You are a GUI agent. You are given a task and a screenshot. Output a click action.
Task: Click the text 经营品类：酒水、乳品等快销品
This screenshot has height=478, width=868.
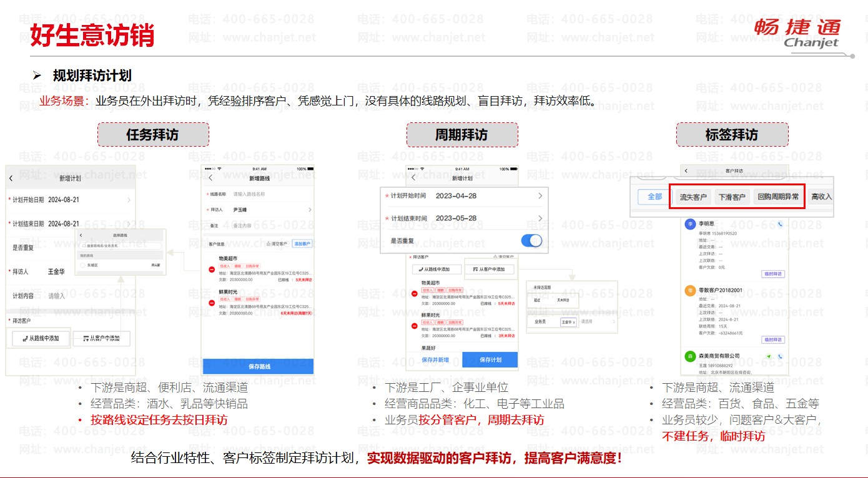pos(169,404)
